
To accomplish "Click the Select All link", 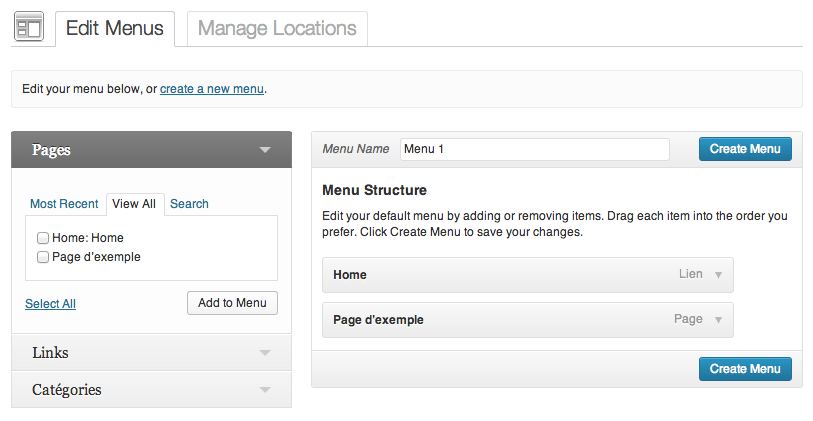I will click(x=50, y=304).
